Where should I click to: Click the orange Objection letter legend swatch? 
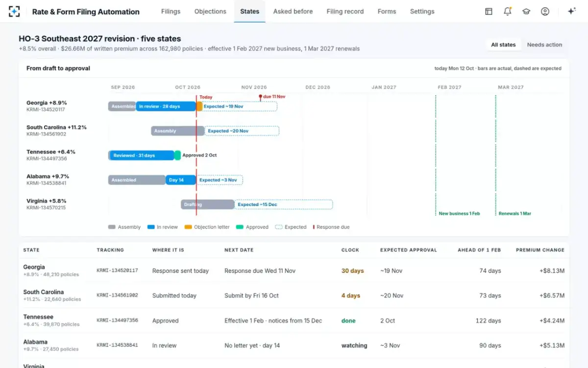point(188,227)
